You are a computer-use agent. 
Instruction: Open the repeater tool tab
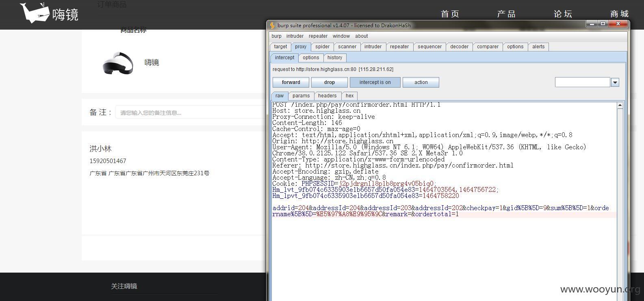click(399, 47)
